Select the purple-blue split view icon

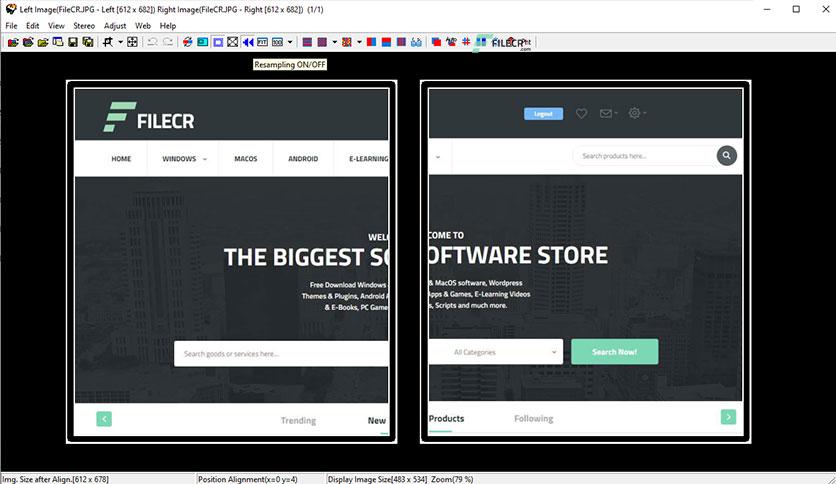click(401, 42)
